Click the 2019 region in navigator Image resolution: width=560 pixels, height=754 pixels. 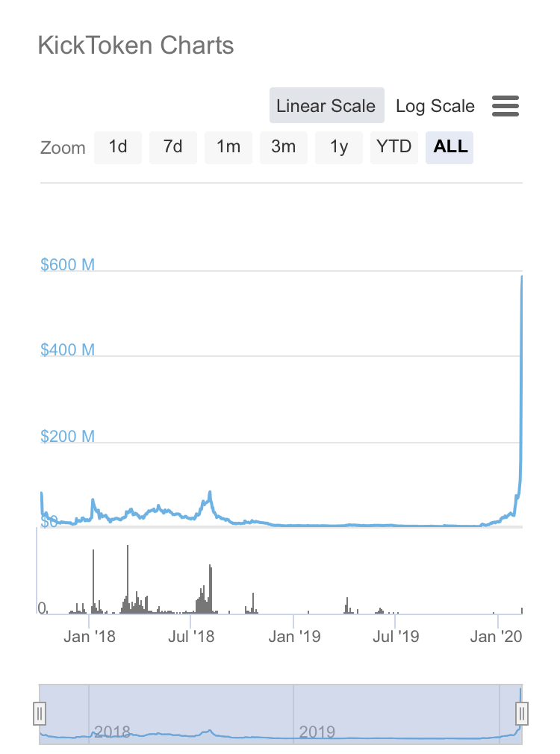coord(317,731)
